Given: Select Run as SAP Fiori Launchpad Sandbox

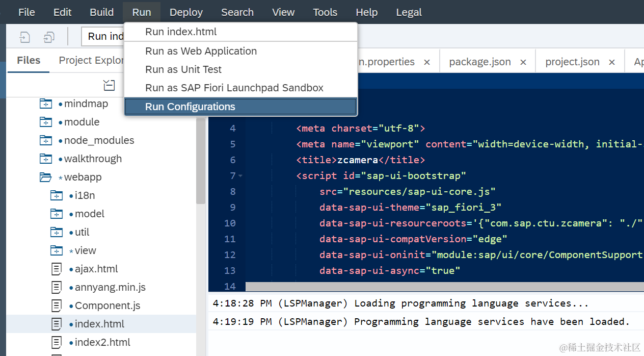Looking at the screenshot, I should (x=240, y=88).
